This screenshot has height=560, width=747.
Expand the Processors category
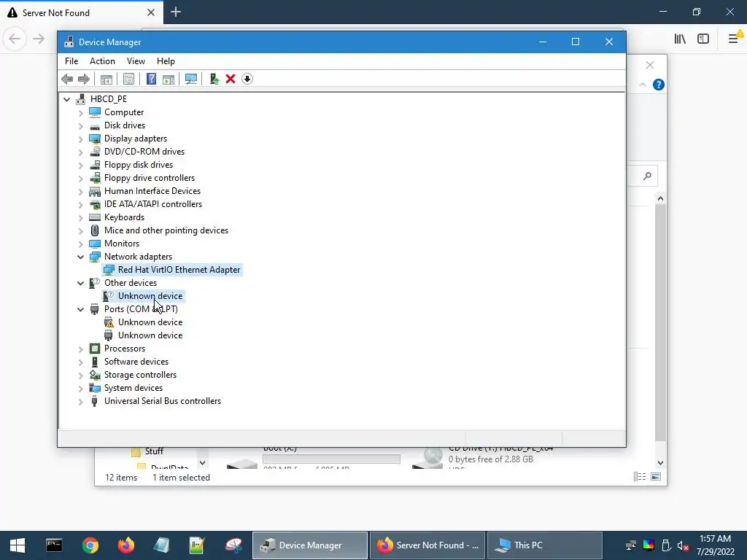(80, 349)
